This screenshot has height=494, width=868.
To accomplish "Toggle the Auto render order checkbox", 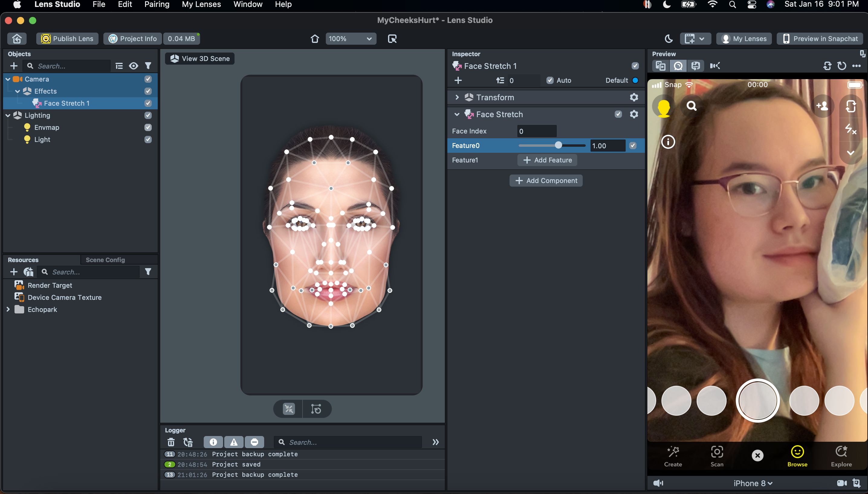I will pyautogui.click(x=550, y=80).
